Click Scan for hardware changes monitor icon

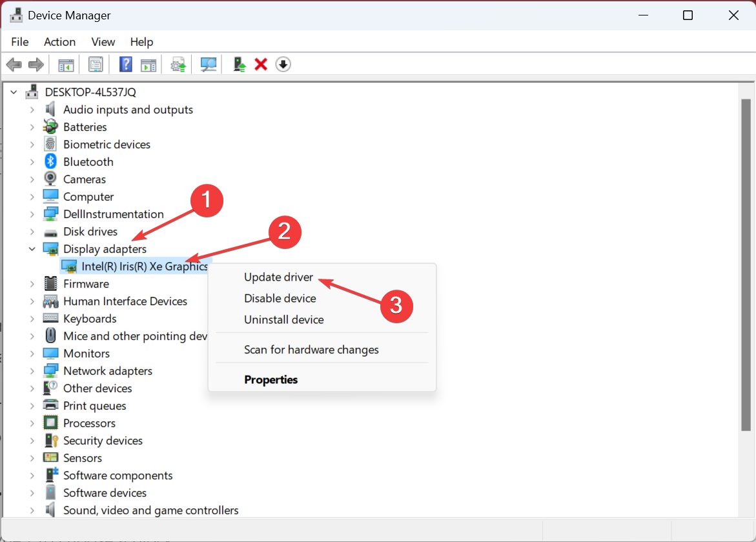[x=209, y=65]
